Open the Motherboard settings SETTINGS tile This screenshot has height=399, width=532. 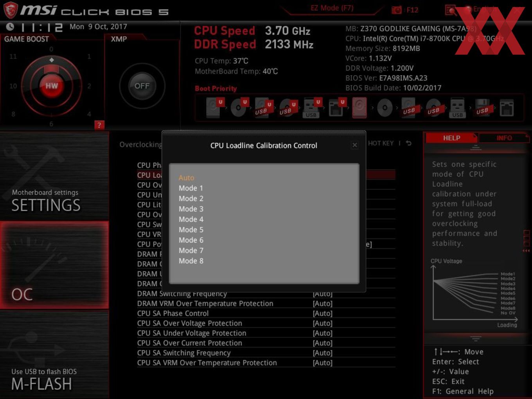pyautogui.click(x=54, y=176)
